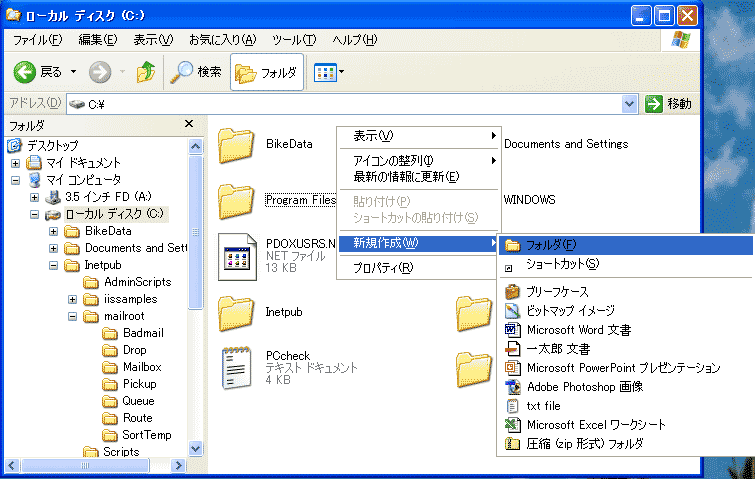Click the Inetpub folder icon in file pane

pos(235,313)
